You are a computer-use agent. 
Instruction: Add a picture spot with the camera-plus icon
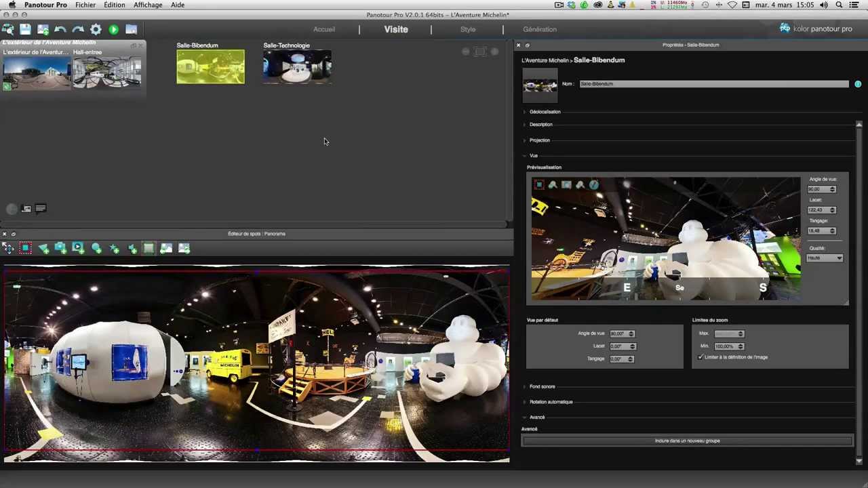pyautogui.click(x=60, y=249)
